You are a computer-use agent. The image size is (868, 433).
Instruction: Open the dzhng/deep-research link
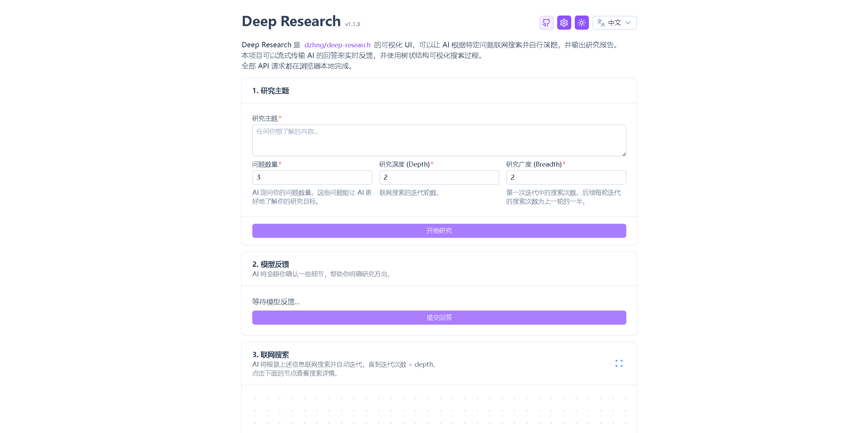[x=337, y=45]
